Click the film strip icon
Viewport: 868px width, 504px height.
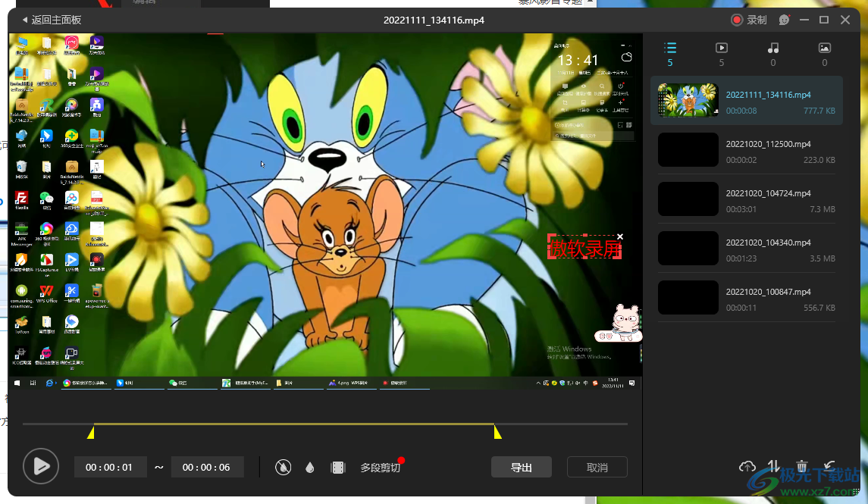337,468
